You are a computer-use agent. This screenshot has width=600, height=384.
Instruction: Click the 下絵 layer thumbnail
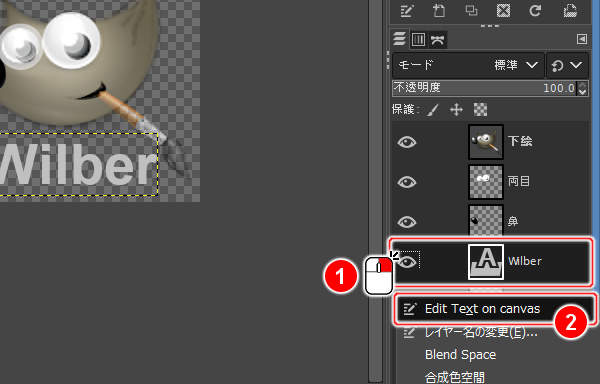tap(486, 142)
